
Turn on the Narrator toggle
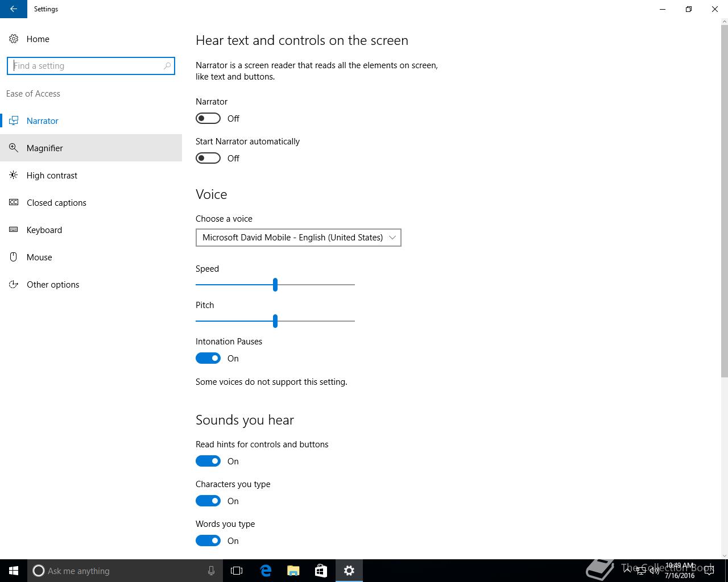coord(208,118)
